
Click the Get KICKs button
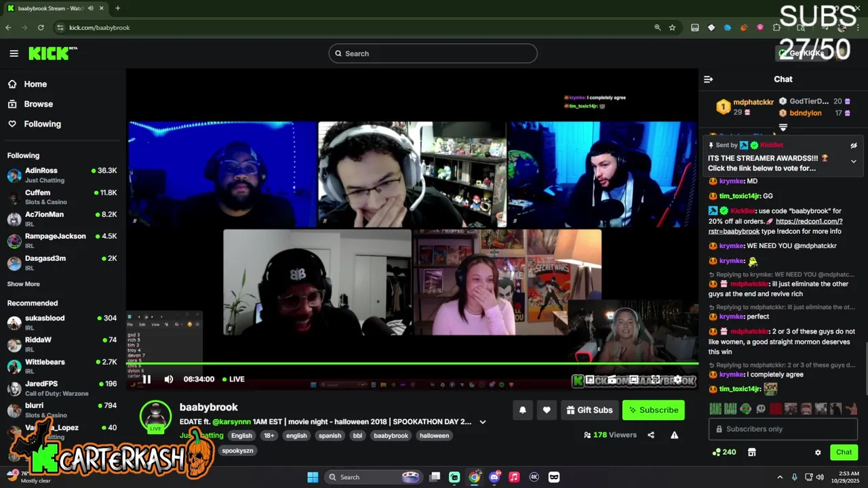coord(802,54)
